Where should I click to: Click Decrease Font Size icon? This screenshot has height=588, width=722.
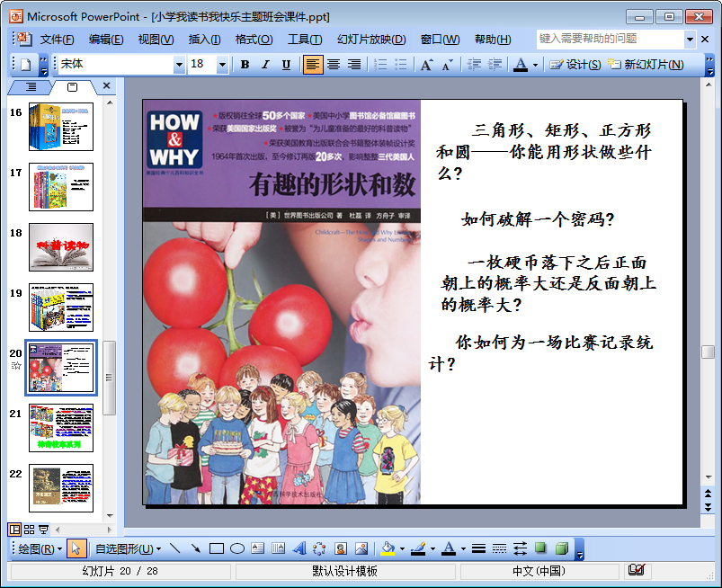447,65
